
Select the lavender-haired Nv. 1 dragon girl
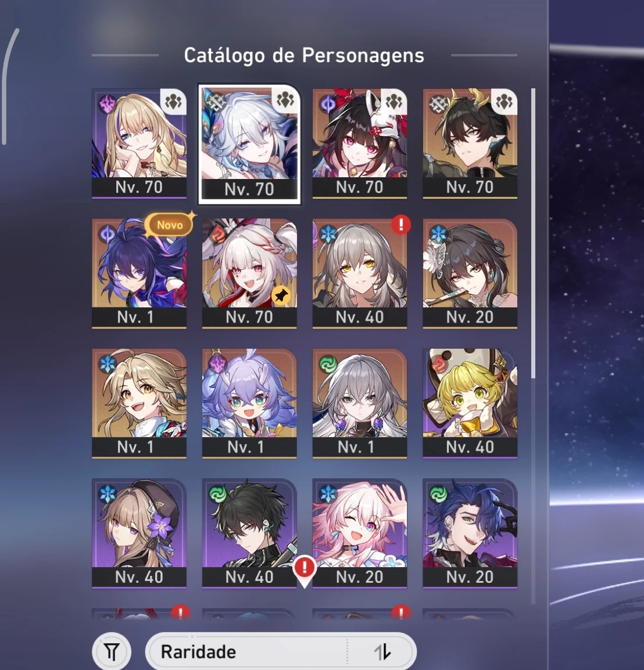[249, 403]
